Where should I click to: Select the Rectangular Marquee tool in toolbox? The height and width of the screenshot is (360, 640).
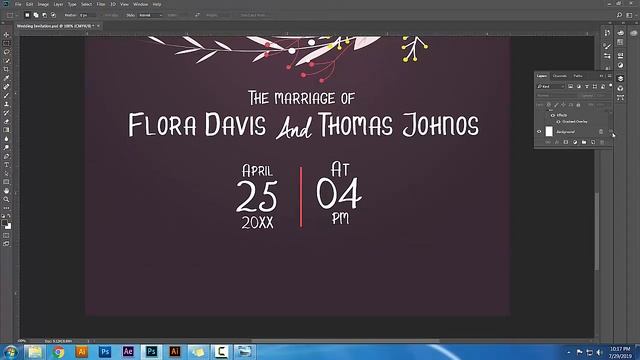tap(6, 43)
